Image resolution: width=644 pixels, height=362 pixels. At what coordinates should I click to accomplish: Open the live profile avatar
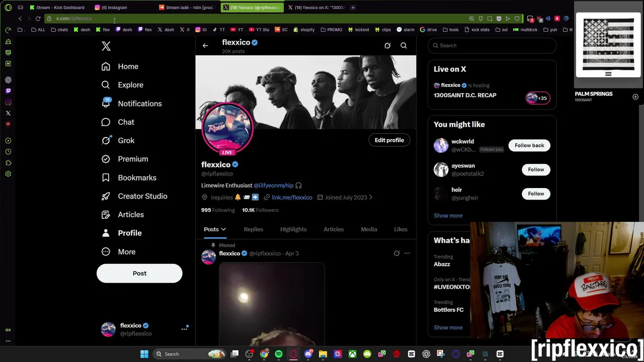(x=227, y=129)
